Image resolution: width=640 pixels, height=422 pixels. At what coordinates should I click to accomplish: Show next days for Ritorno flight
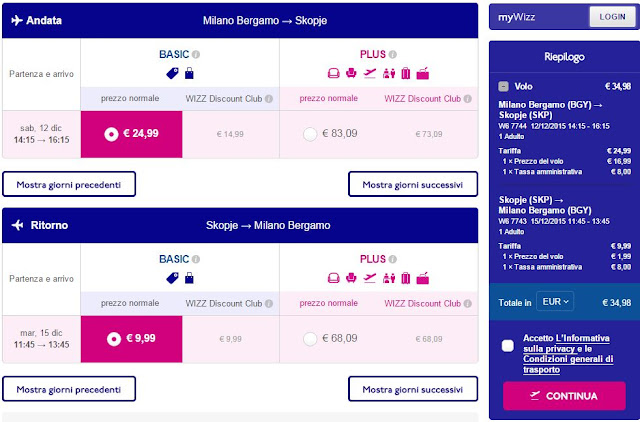pos(413,389)
